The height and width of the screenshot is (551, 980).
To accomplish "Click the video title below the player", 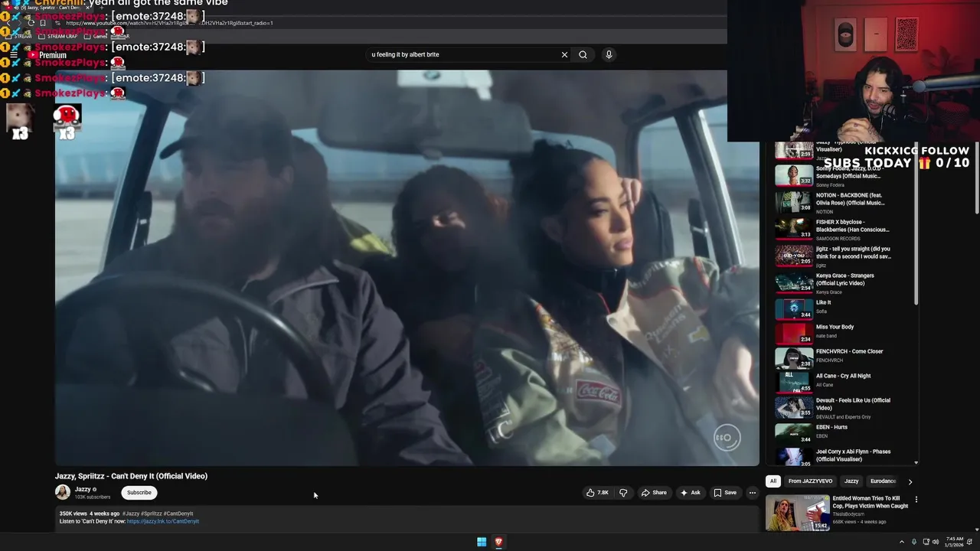I will point(131,476).
